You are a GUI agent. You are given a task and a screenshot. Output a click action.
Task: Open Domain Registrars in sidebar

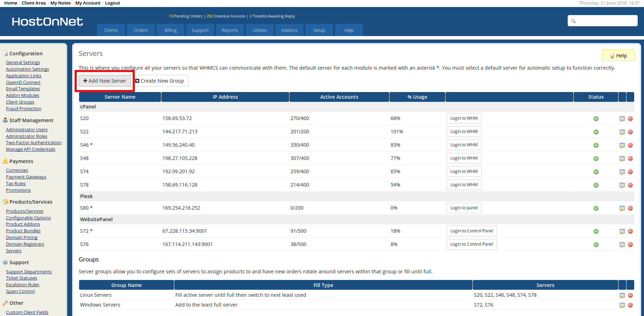pos(25,244)
